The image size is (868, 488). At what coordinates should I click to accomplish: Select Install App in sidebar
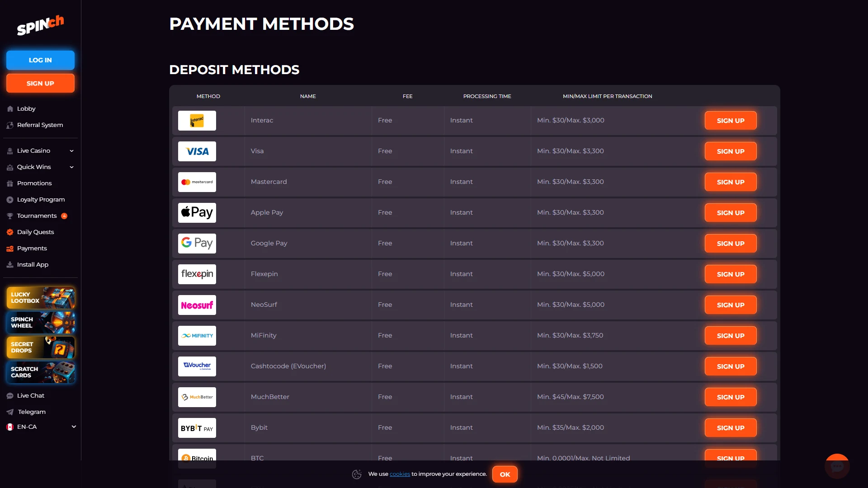click(x=33, y=265)
